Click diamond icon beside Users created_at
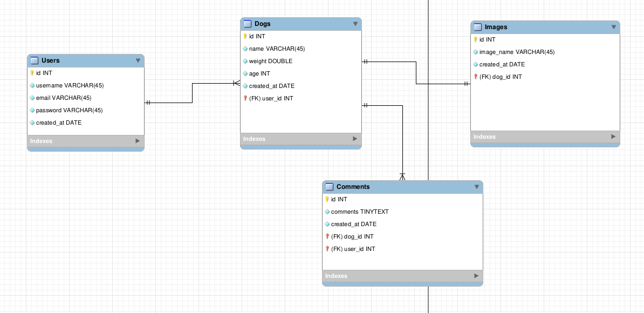This screenshot has width=644, height=313. (x=32, y=123)
